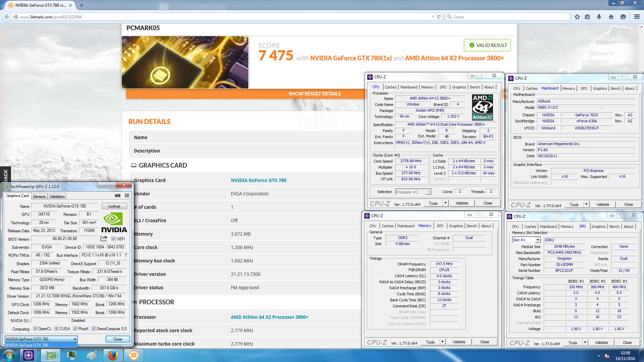Click Validate in CPU-Z SPD window
Image resolution: width=644 pixels, height=362 pixels.
point(601,343)
